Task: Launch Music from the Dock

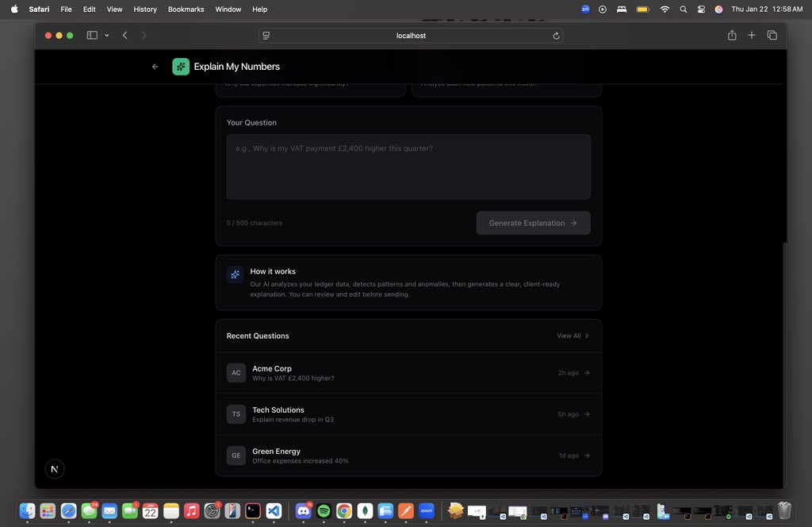Action: [191, 511]
